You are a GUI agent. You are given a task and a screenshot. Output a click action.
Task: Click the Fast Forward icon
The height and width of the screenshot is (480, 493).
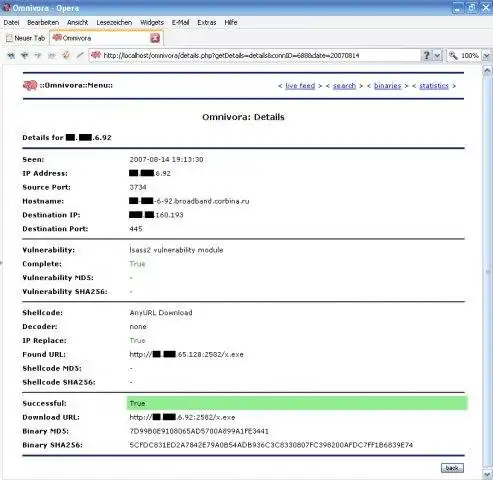[52, 55]
